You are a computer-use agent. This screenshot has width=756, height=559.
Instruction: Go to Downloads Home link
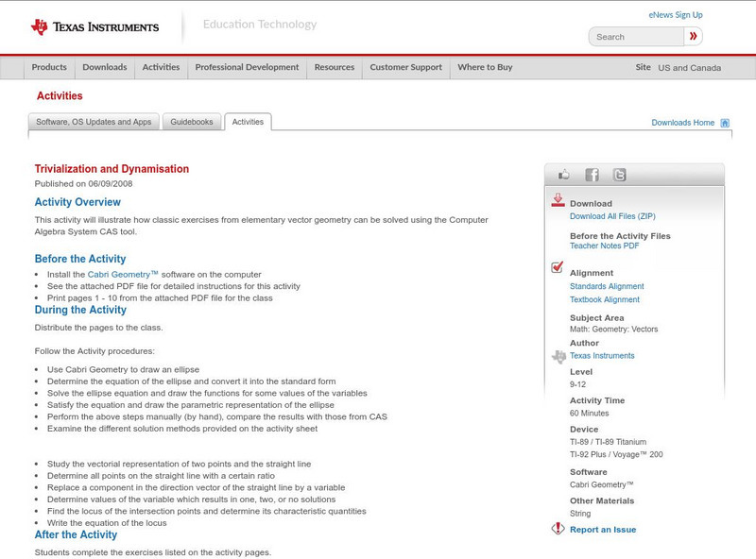[x=682, y=123]
